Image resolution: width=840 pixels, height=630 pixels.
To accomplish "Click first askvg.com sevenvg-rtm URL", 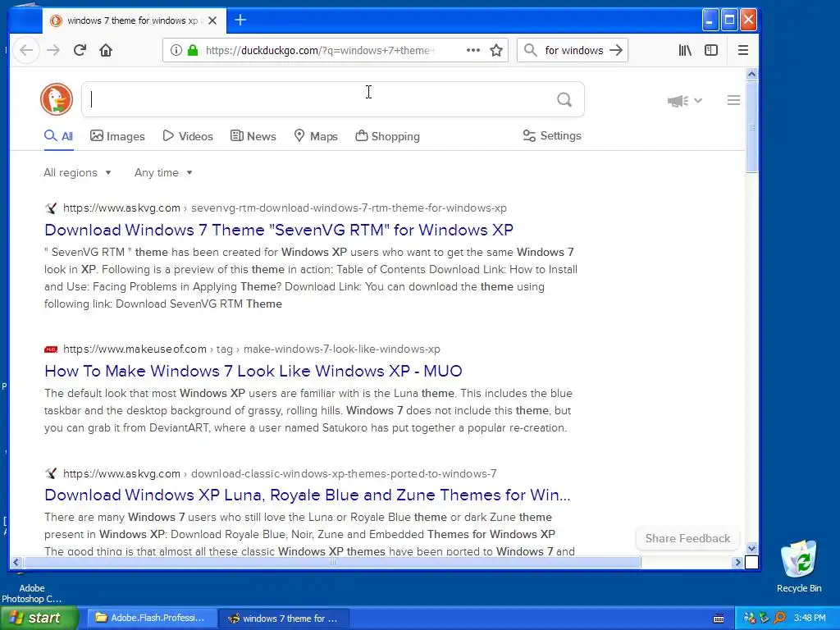I will [285, 208].
